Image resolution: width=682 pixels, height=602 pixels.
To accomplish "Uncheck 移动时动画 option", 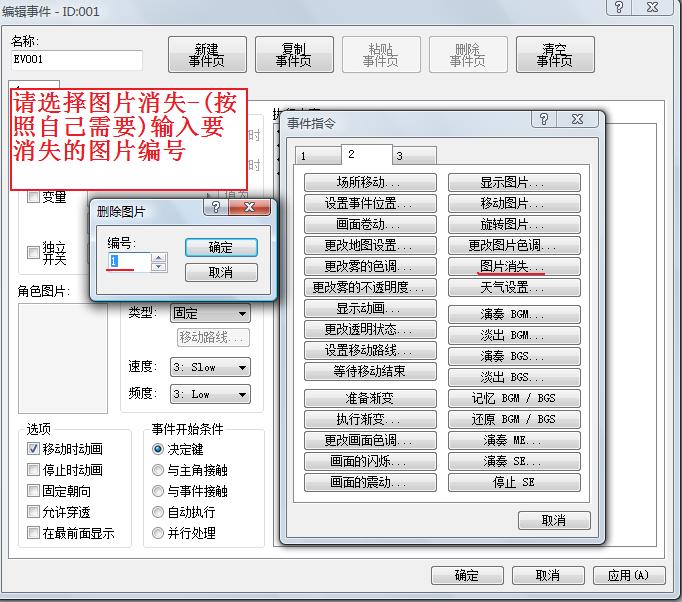I will 33,448.
